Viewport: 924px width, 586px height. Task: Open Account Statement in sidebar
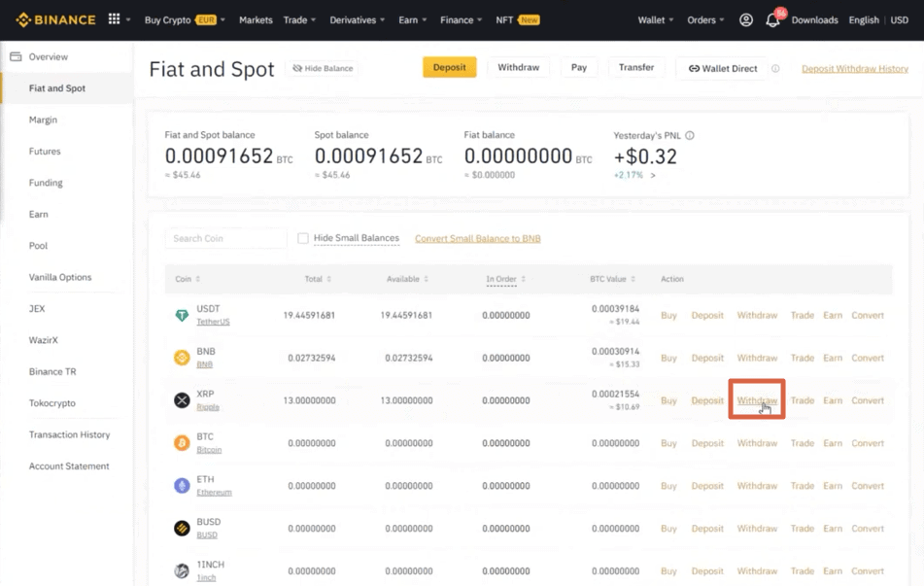pos(69,466)
